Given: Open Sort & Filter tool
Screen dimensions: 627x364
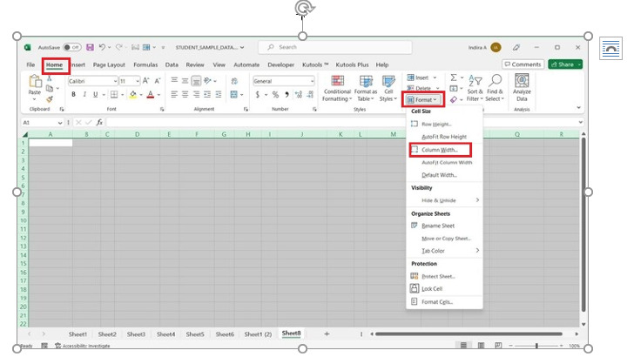Looking at the screenshot, I should tap(475, 88).
